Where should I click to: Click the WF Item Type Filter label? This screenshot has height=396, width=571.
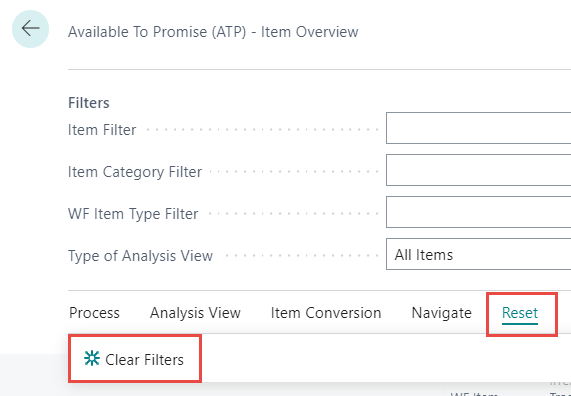tap(133, 214)
